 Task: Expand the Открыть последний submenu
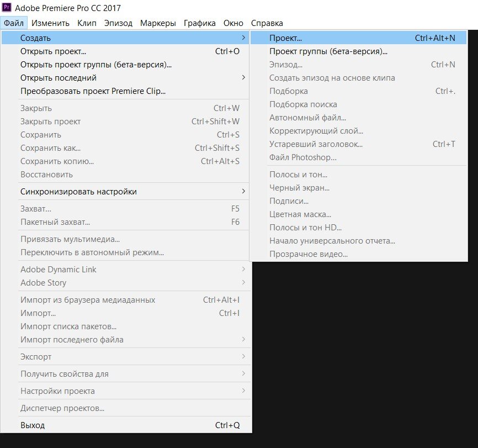(x=125, y=78)
